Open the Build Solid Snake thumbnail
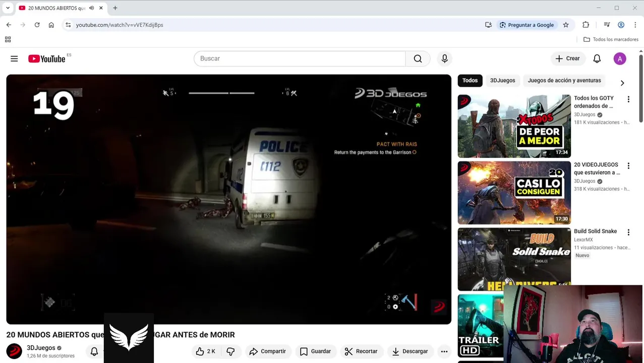 click(x=514, y=259)
